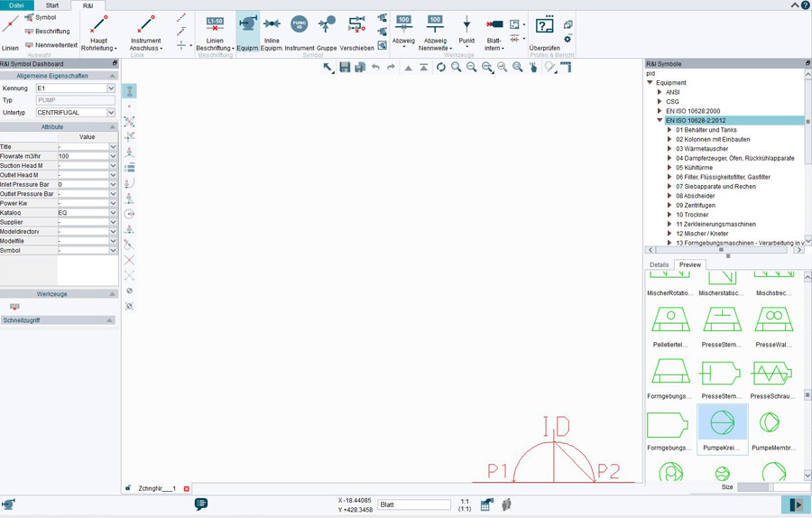Select Nennweitentext in the Auswahl group
Screen dimensions: 812x518
[x=51, y=45]
